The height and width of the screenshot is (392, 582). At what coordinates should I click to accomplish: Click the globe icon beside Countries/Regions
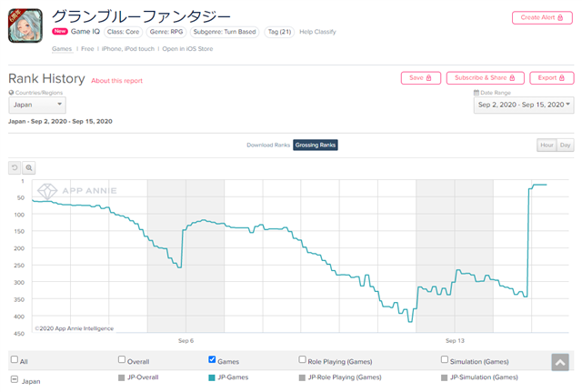tap(11, 93)
